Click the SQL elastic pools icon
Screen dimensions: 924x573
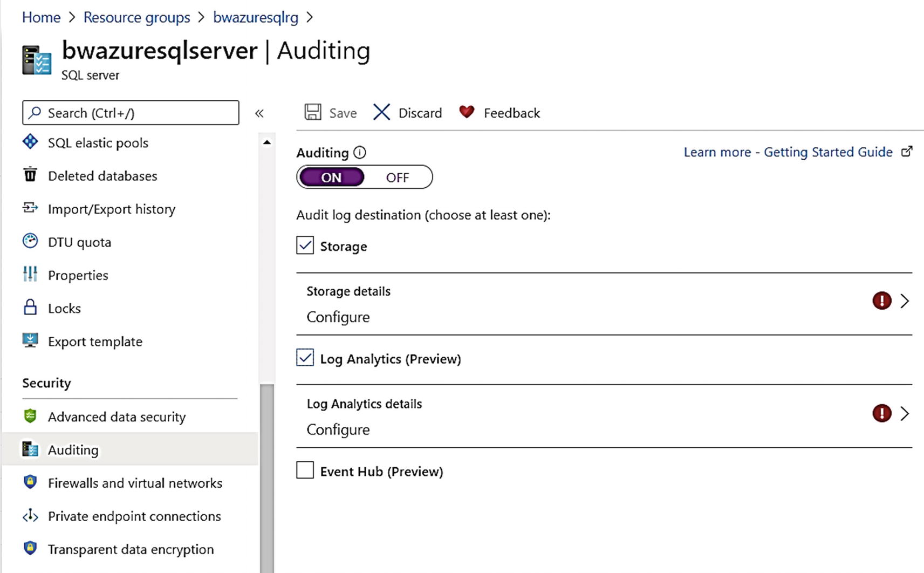pos(30,142)
